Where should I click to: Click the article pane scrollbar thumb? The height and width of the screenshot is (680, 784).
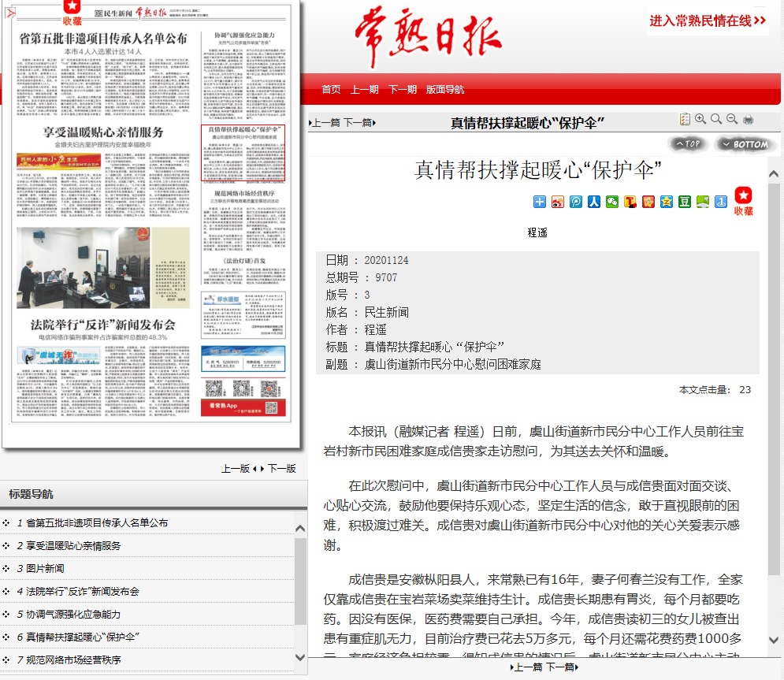pos(774,378)
